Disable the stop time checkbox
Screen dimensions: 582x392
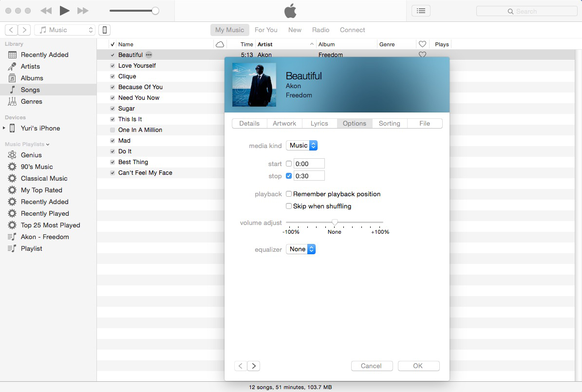point(289,176)
